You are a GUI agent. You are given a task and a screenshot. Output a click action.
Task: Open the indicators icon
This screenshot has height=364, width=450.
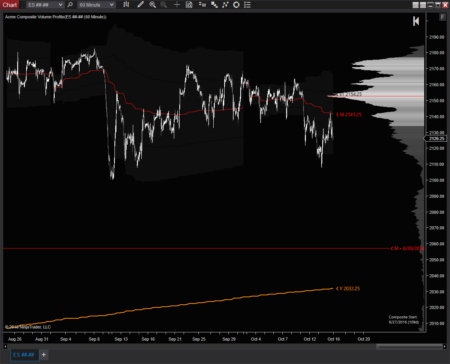(225, 5)
